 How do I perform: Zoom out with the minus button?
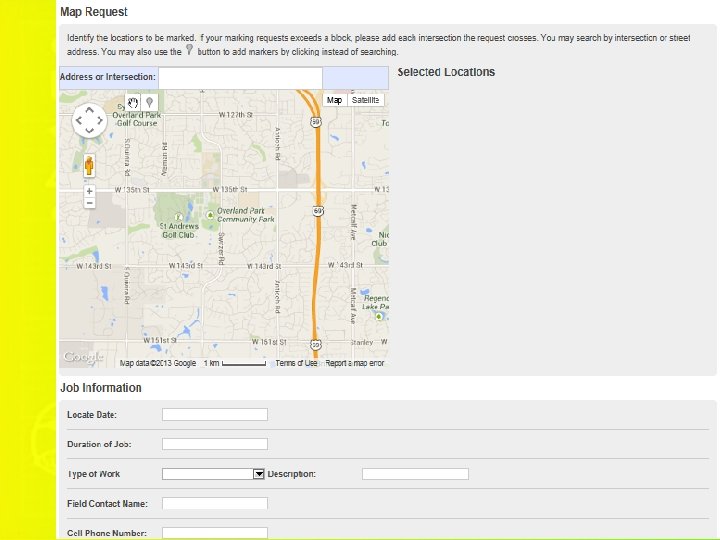pyautogui.click(x=90, y=203)
